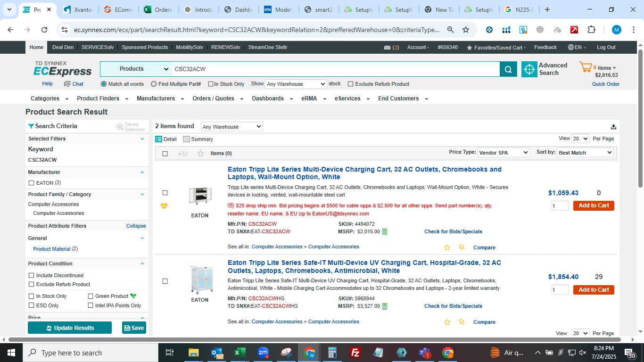This screenshot has height=362, width=644.
Task: Check Include Discontinued filter
Action: 31,275
